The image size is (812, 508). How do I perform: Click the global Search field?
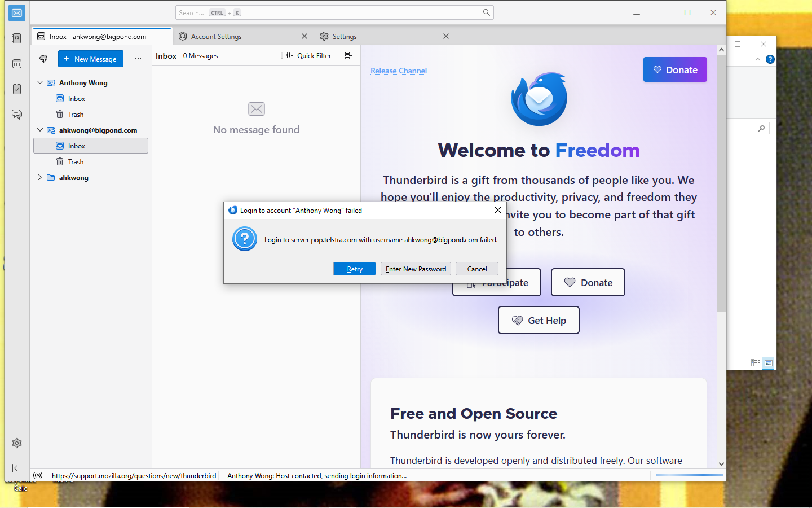[x=334, y=12]
